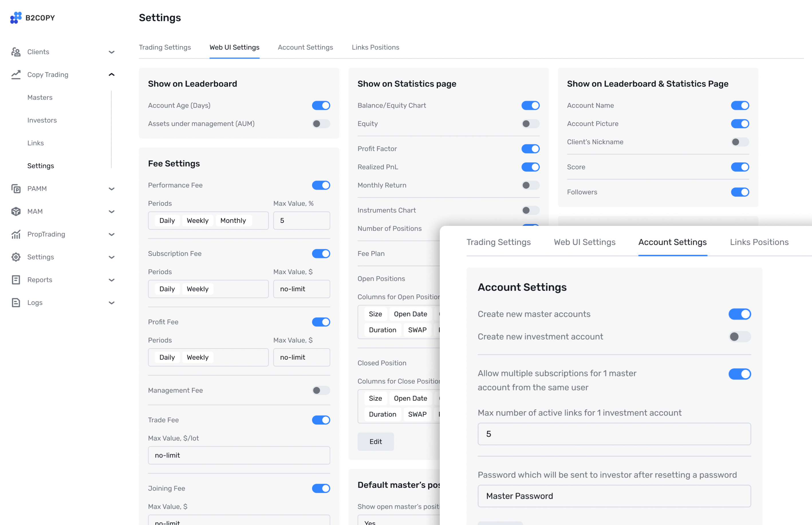
Task: Click the B2COPY logo
Action: [32, 17]
